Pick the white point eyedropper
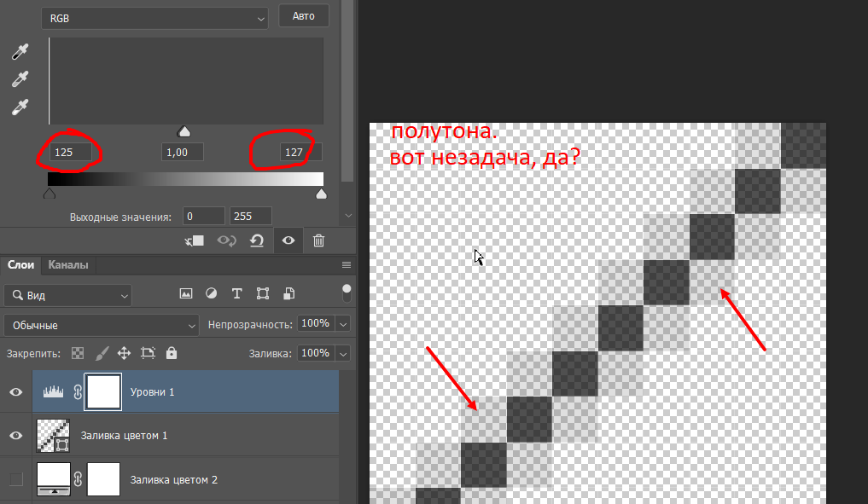This screenshot has height=504, width=868. pos(20,107)
